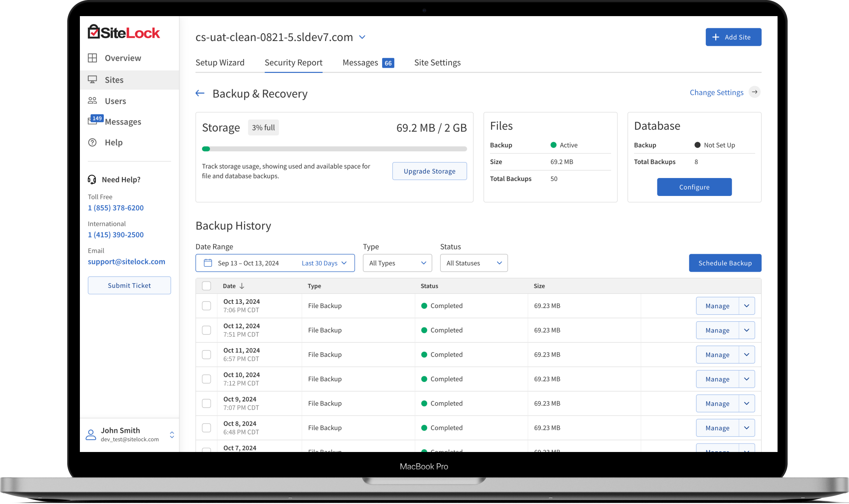Viewport: 849px width, 504px height.
Task: Click the back arrow beside Backup & Recovery
Action: coord(200,93)
